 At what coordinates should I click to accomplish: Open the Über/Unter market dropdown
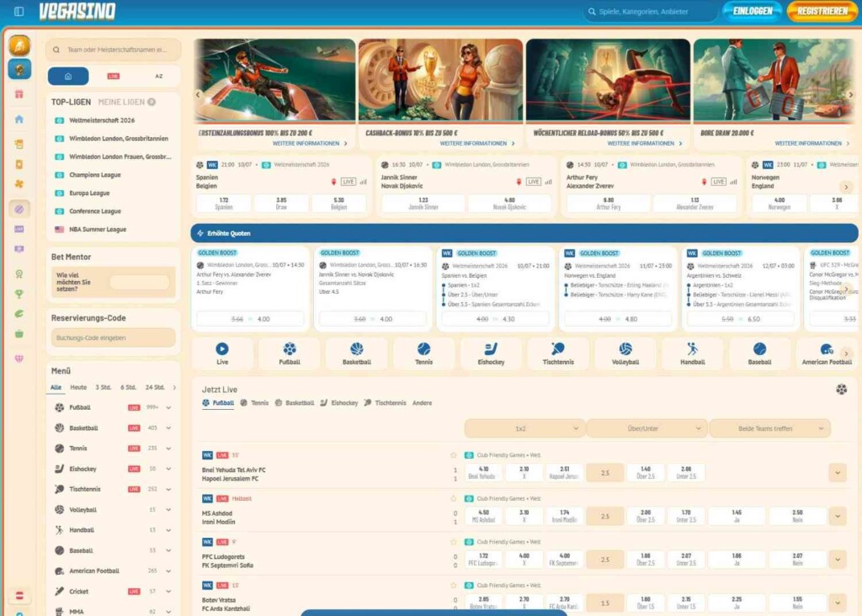[x=646, y=428]
